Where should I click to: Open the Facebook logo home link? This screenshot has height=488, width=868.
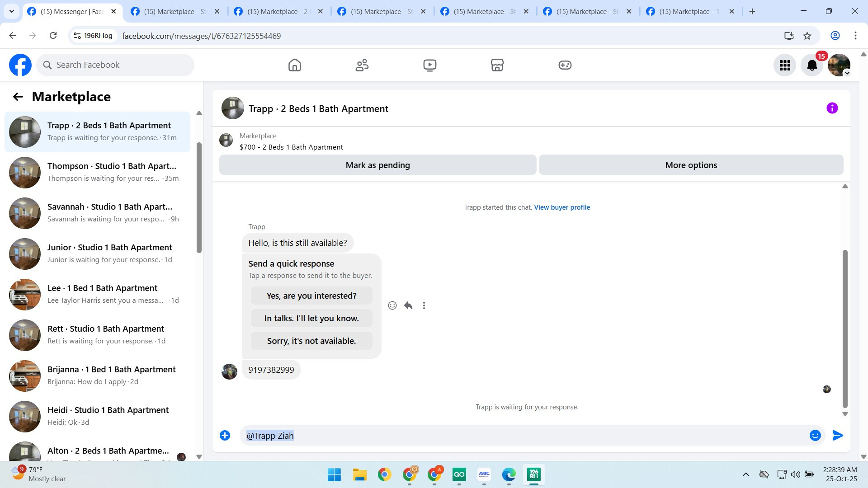(20, 65)
